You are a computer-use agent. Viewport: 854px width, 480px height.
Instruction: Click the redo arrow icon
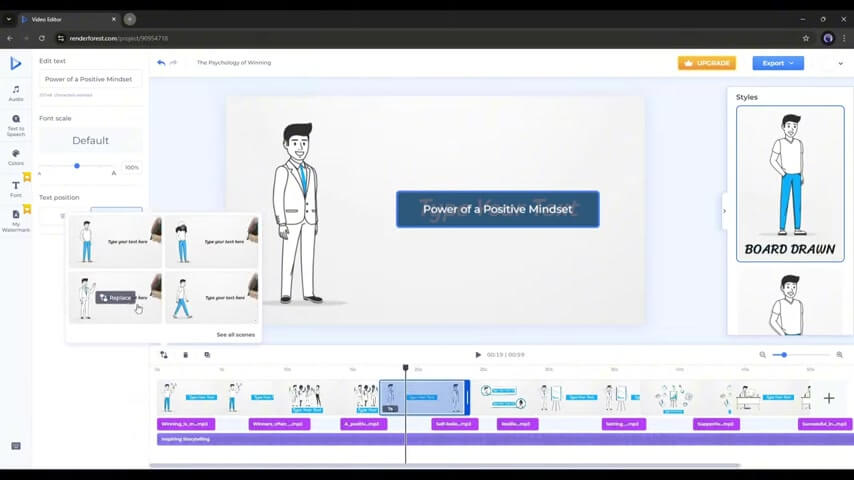[174, 63]
